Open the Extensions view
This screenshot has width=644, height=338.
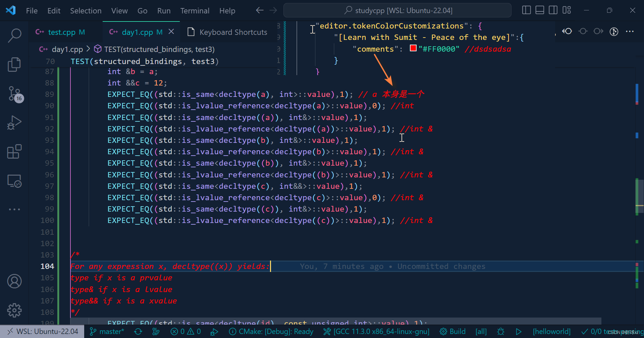[x=14, y=152]
